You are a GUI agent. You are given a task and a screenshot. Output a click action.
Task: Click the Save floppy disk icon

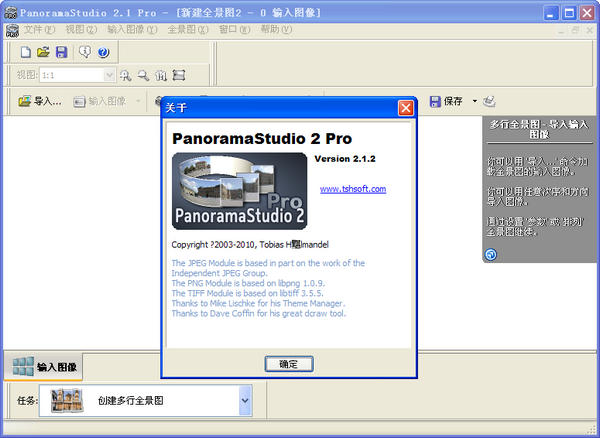point(61,52)
